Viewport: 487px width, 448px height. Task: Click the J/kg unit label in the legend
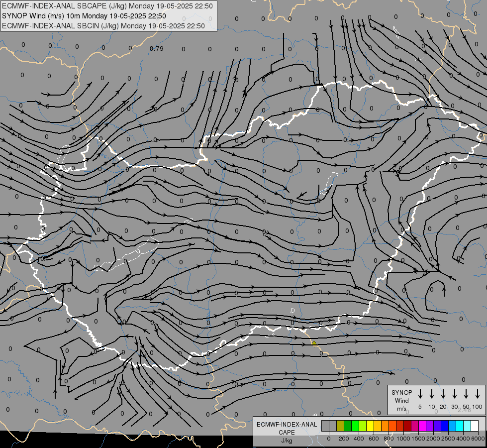coord(287,441)
